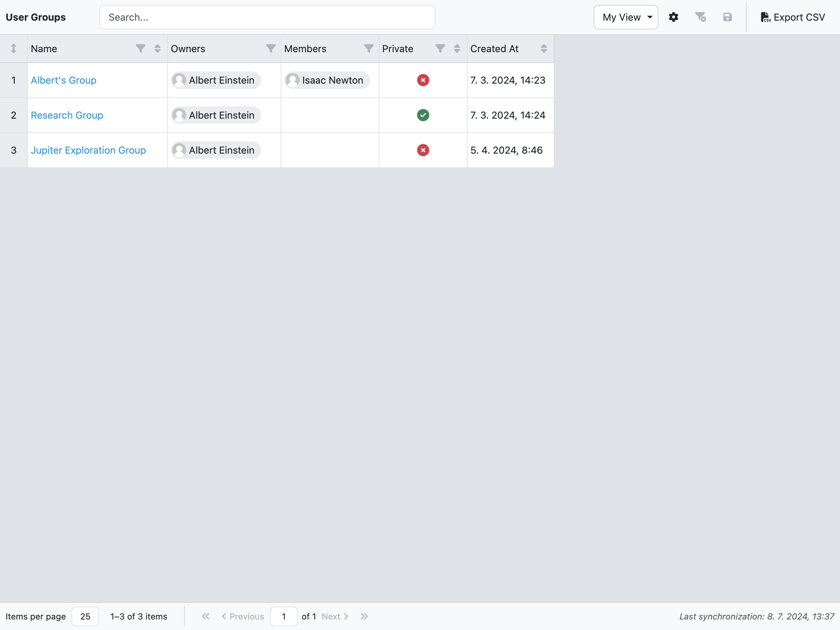The width and height of the screenshot is (840, 630).
Task: Focus the Search field
Action: (x=267, y=17)
